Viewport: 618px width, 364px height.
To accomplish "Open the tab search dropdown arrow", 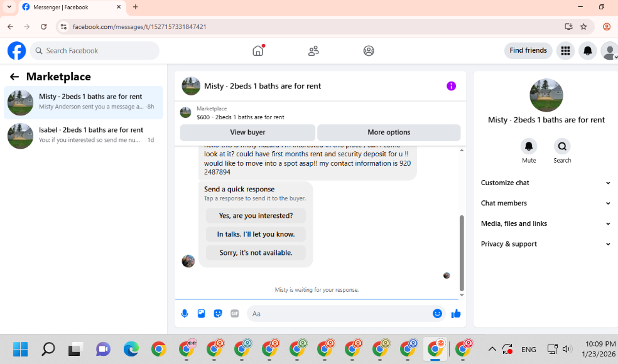I will point(9,7).
